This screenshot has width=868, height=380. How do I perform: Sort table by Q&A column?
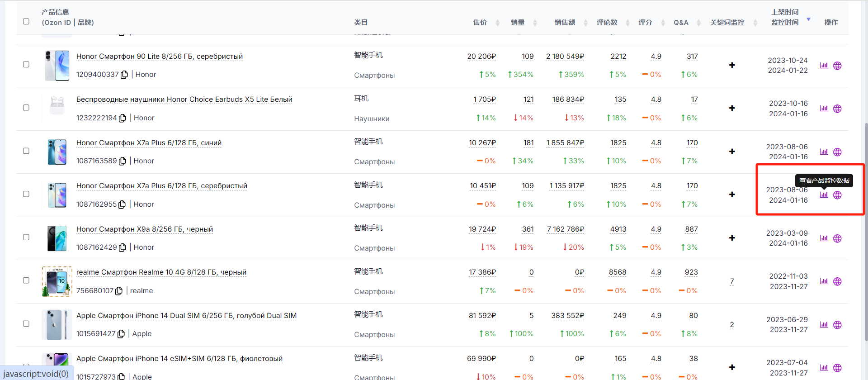point(698,23)
